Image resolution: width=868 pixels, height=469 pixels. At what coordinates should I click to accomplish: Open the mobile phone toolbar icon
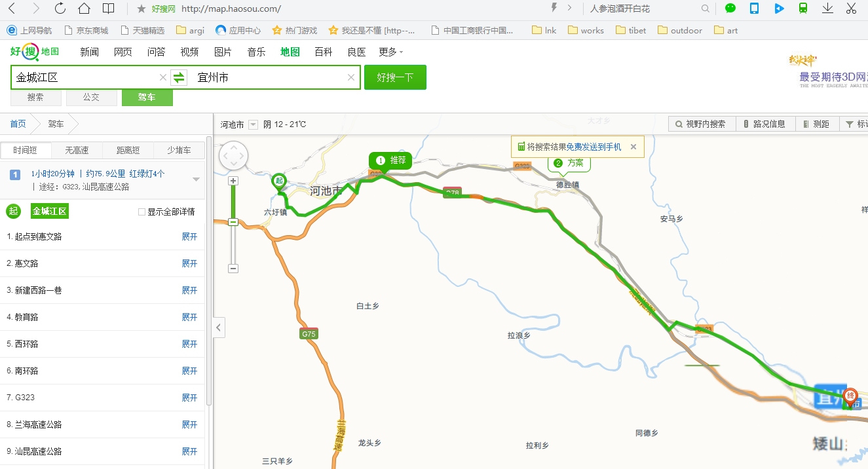pos(754,9)
